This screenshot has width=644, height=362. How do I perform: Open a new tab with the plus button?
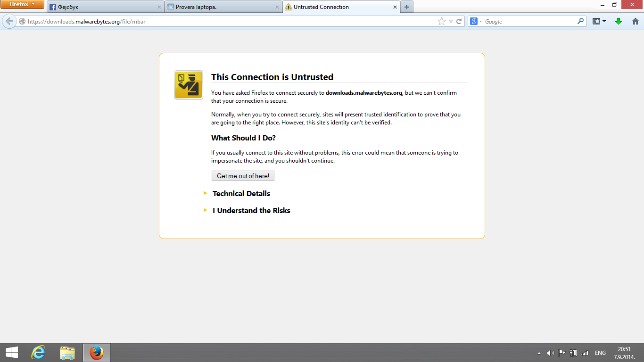tap(407, 7)
